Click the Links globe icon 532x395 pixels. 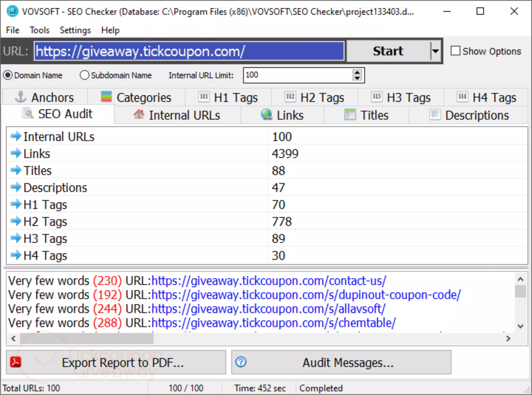266,115
